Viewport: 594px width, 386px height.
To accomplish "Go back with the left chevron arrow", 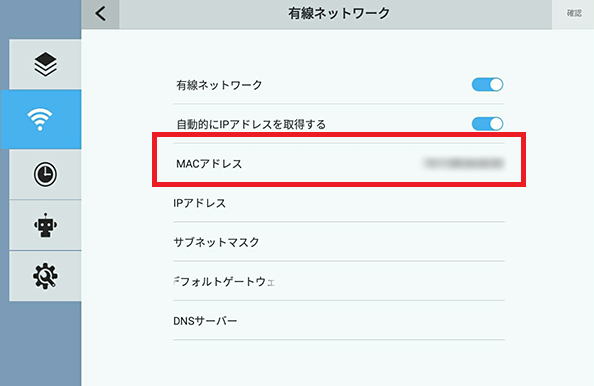I will 100,14.
